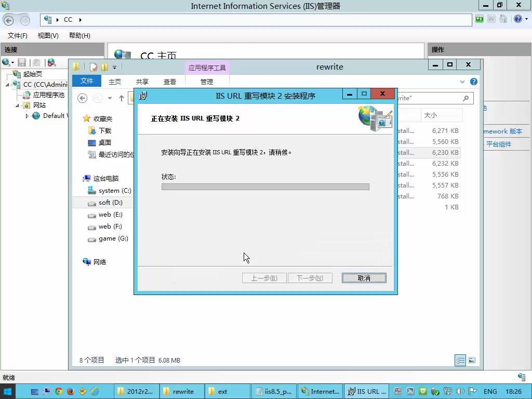Screen dimensions: 532x399
Task: Expand the help dropdown arrow in IIS Manager
Action: tap(526, 19)
